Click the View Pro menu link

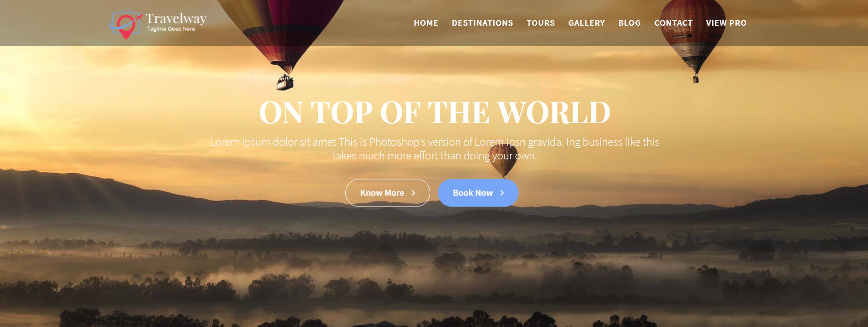726,23
